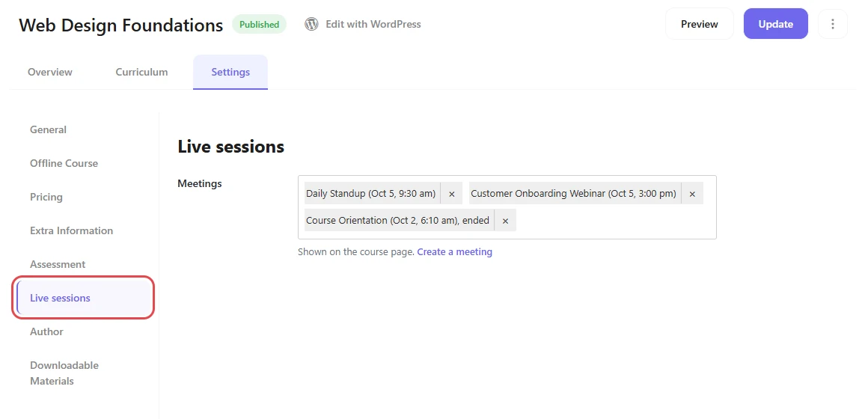868x419 pixels.
Task: Click the WordPress logo icon
Action: click(x=312, y=25)
